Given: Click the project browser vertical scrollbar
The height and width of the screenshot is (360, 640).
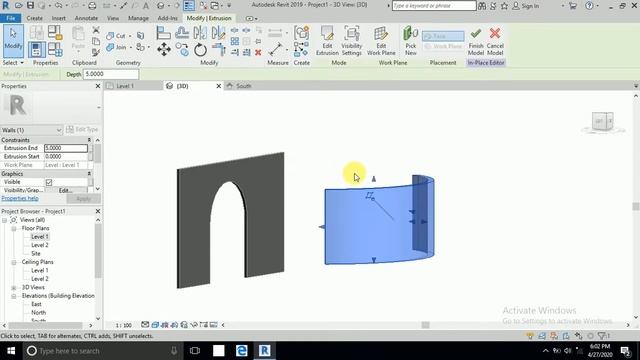Looking at the screenshot, I should pyautogui.click(x=98, y=251).
